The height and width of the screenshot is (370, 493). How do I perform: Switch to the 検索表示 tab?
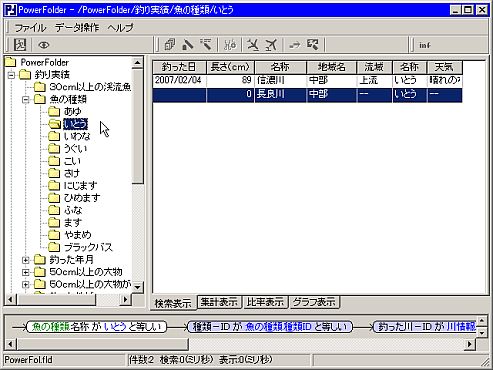[173, 303]
